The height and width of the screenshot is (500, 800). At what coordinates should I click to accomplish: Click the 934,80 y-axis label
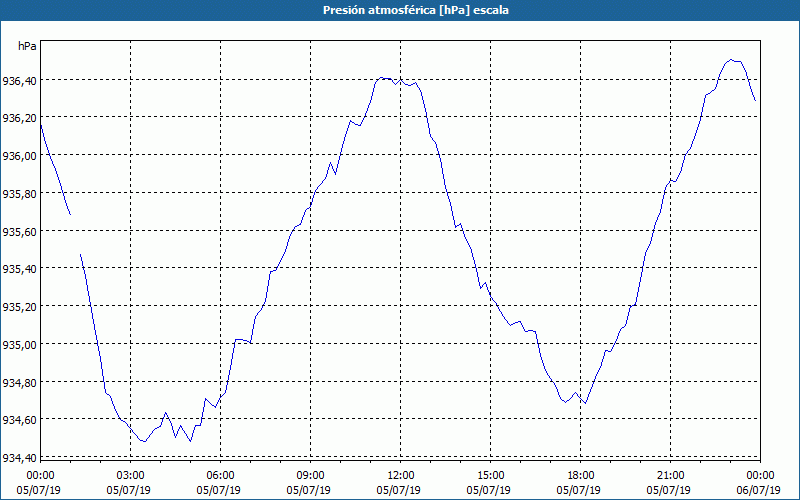pyautogui.click(x=19, y=382)
